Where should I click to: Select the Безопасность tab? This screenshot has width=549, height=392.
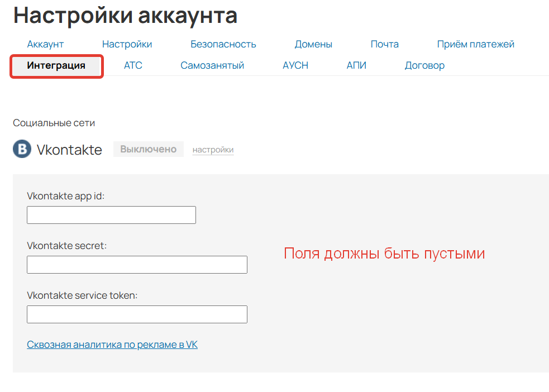click(x=223, y=44)
